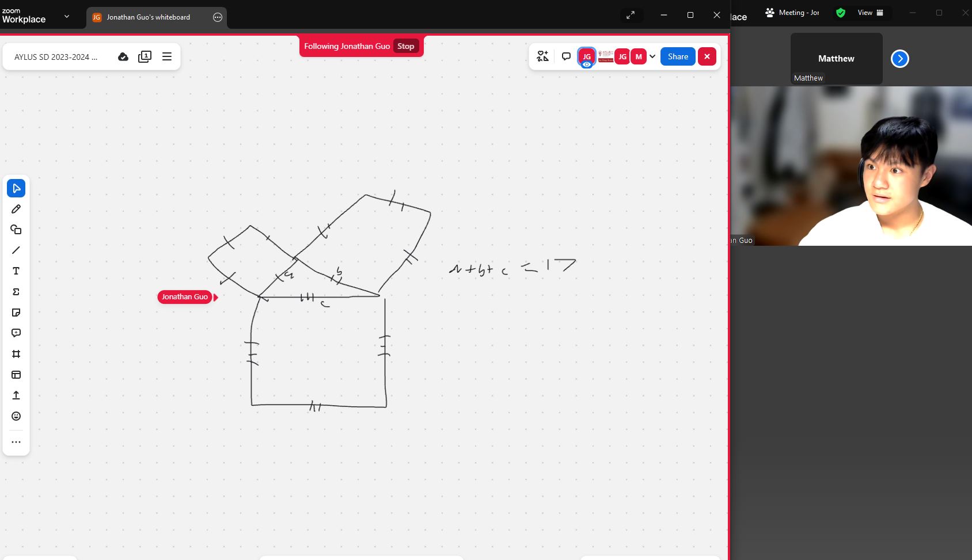The image size is (972, 560).
Task: Open the Sigma math equation tool
Action: click(x=16, y=292)
